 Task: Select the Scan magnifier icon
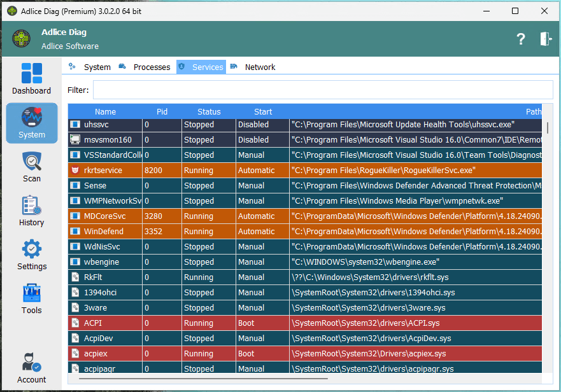click(32, 167)
